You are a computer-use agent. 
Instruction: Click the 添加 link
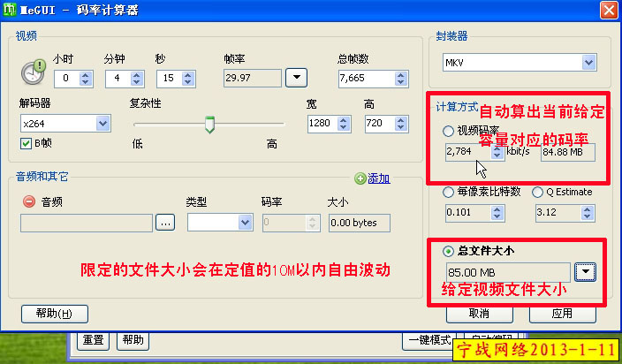[x=379, y=178]
